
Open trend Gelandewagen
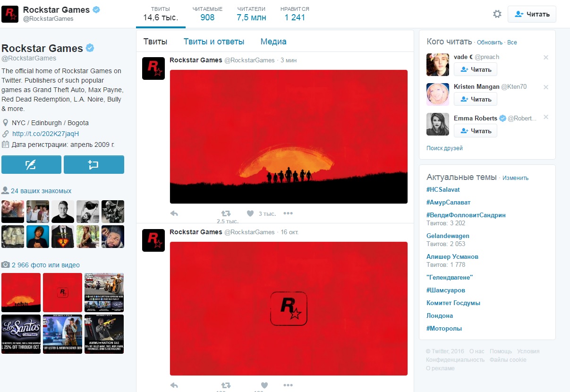pyautogui.click(x=448, y=236)
